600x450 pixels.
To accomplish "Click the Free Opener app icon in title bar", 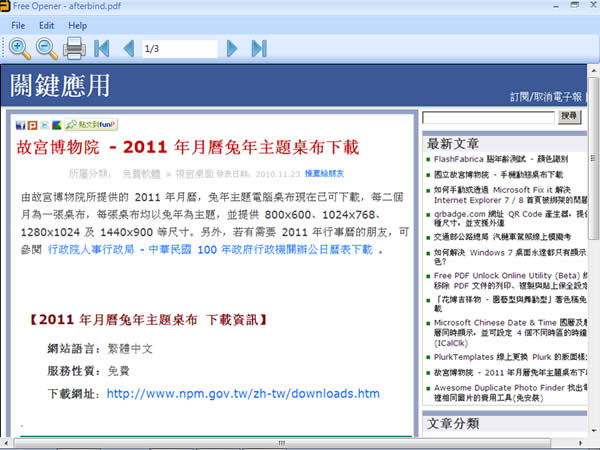I will (4, 6).
